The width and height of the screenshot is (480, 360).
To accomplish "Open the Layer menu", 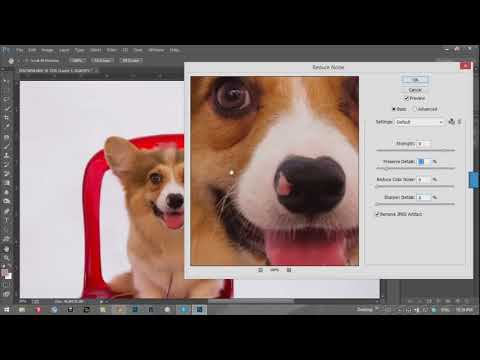I will [x=64, y=50].
